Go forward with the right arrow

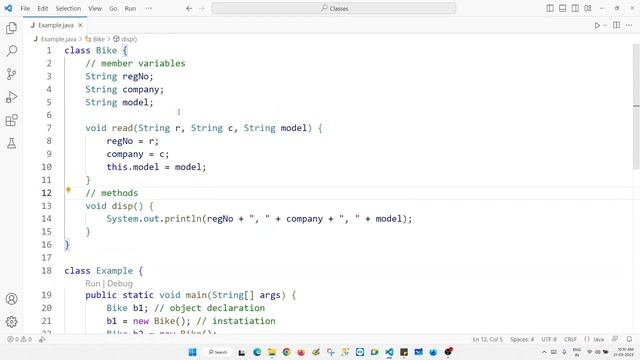tap(202, 8)
